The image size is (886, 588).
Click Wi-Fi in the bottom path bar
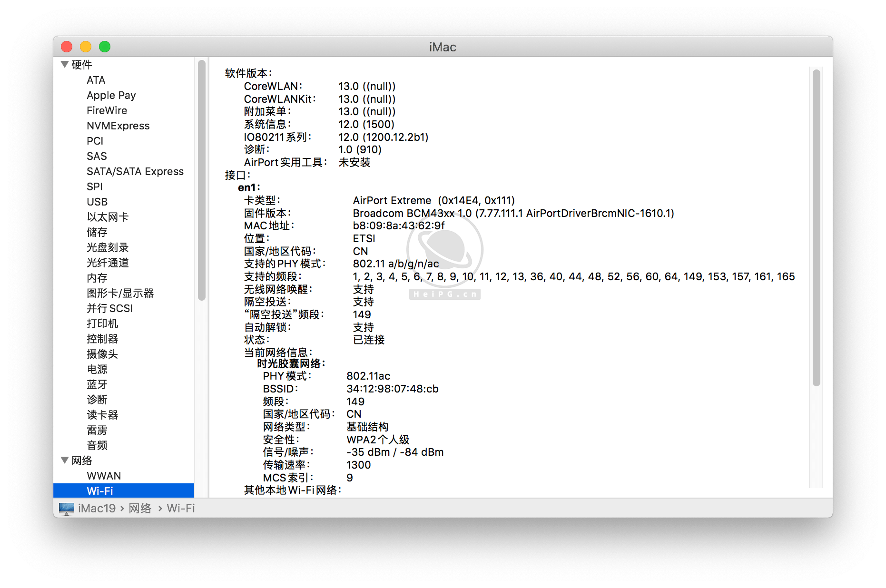tap(181, 509)
